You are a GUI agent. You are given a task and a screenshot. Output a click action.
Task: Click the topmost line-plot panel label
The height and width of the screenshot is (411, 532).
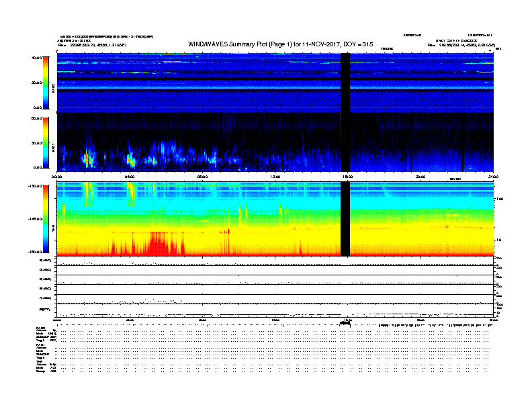pos(45,261)
